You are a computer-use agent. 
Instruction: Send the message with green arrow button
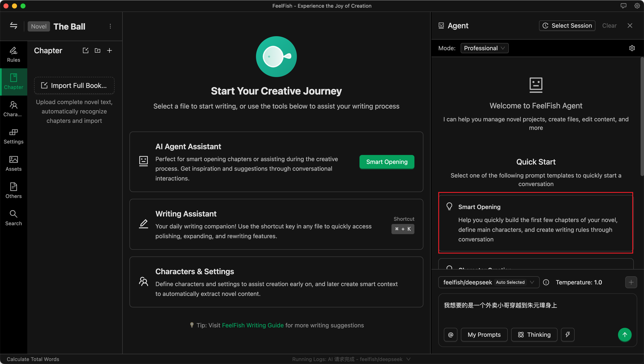click(624, 334)
